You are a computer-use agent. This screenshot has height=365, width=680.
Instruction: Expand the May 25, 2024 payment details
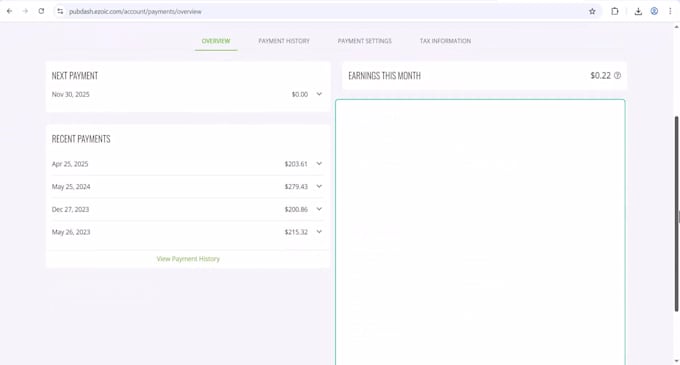319,186
